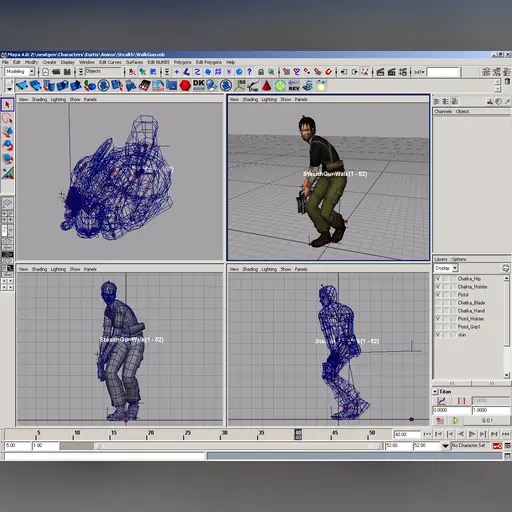
Task: Click the Titan yellow play arrow icon
Action: pyautogui.click(x=456, y=421)
